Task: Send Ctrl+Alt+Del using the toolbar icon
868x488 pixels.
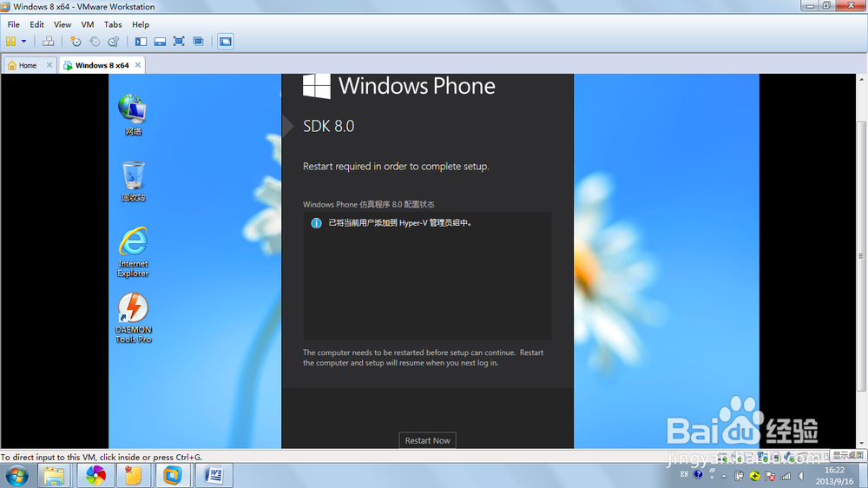Action: 48,42
